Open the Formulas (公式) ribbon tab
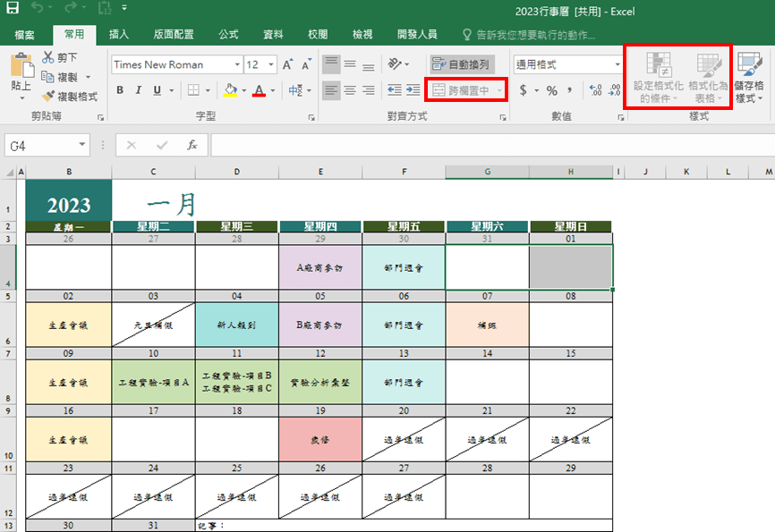 click(228, 34)
